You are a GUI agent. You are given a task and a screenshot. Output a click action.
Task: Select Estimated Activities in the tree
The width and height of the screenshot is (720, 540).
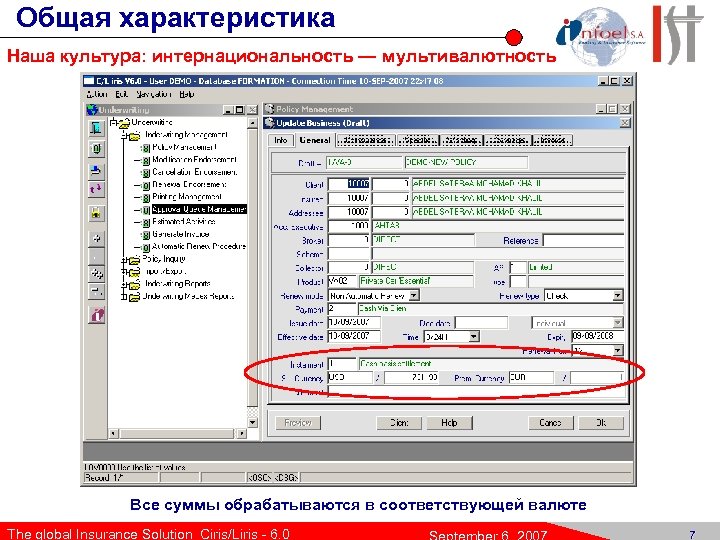(x=183, y=222)
